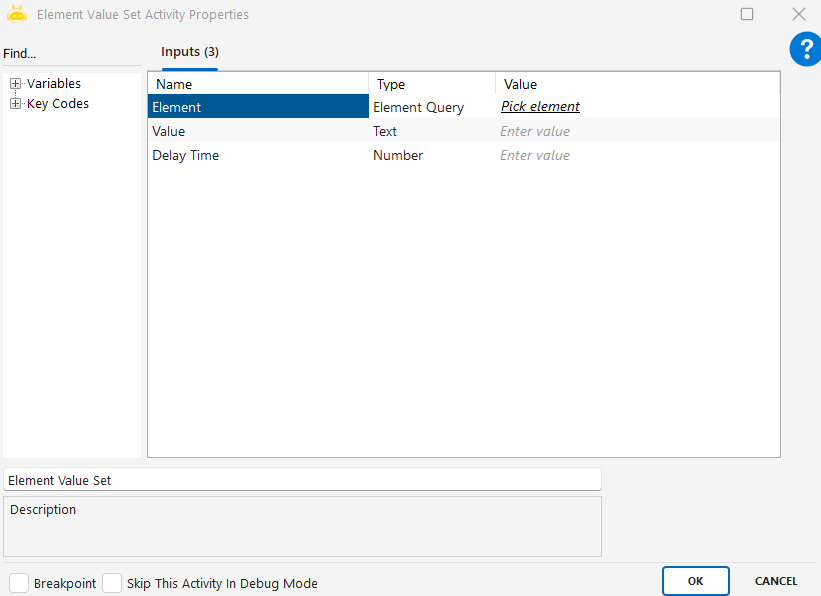821x596 pixels.
Task: Close the Activity Properties dialog
Action: [798, 14]
